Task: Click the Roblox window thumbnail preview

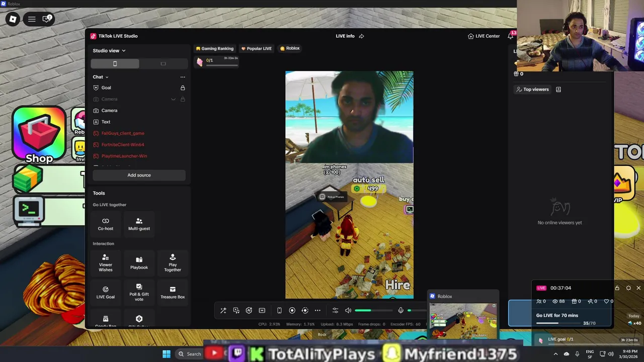Action: click(463, 321)
